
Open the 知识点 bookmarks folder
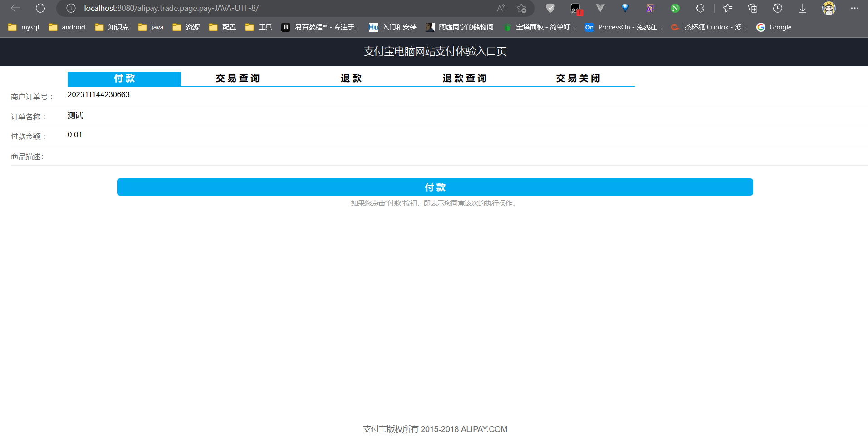click(x=112, y=27)
